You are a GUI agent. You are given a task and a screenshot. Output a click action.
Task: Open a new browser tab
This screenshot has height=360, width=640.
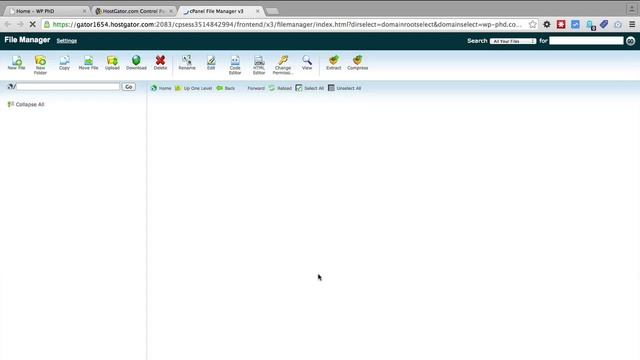tap(272, 11)
